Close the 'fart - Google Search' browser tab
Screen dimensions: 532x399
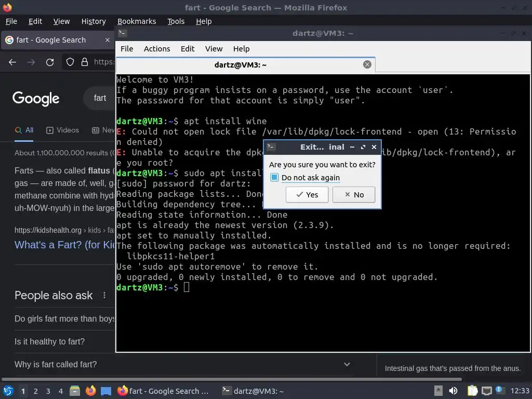point(107,40)
